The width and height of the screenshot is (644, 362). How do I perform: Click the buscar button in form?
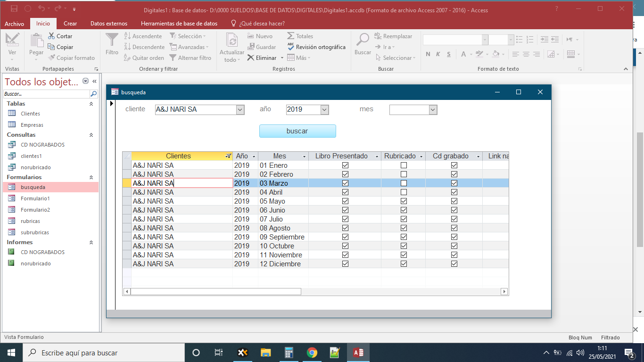pos(297,131)
